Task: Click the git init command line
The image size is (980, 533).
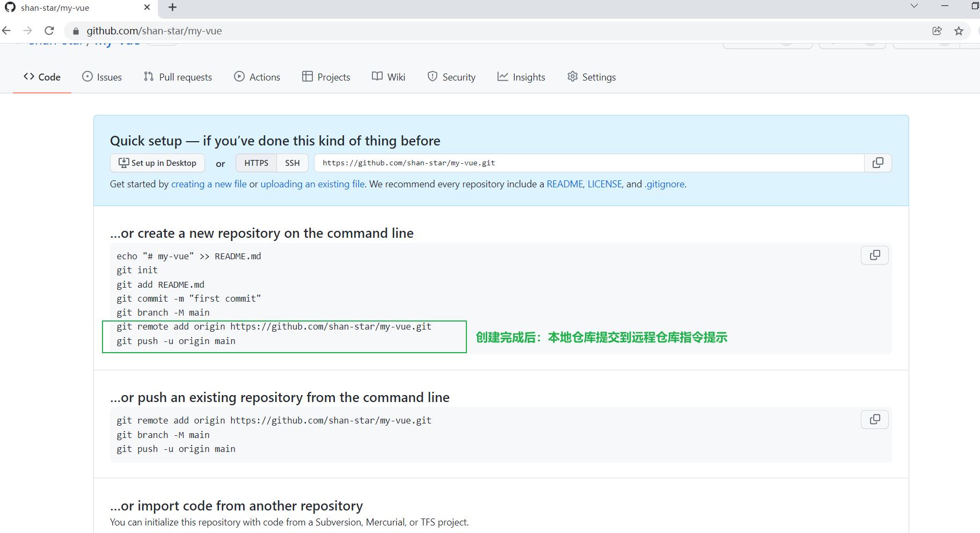Action: 137,270
